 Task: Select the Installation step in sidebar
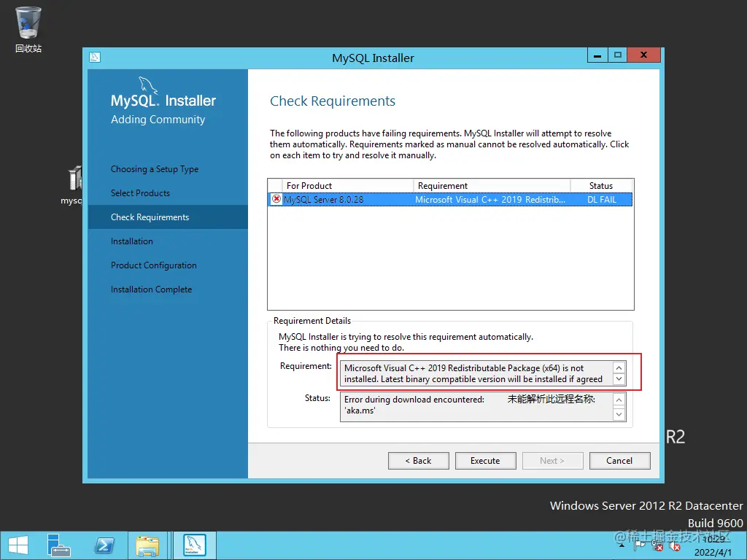(131, 241)
